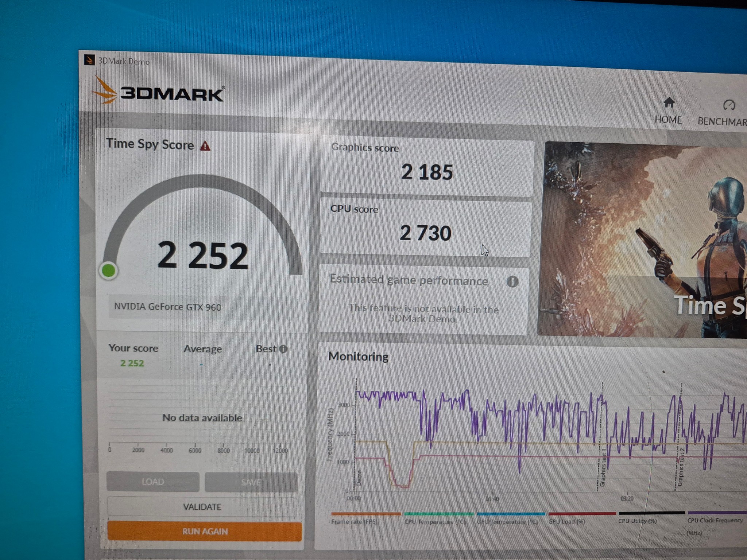Click the LOAD button

pyautogui.click(x=153, y=482)
